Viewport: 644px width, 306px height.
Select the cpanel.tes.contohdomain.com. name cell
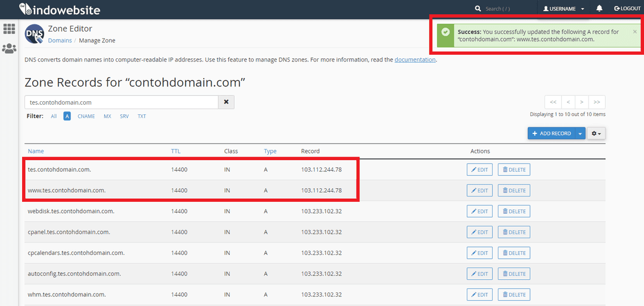tap(69, 232)
